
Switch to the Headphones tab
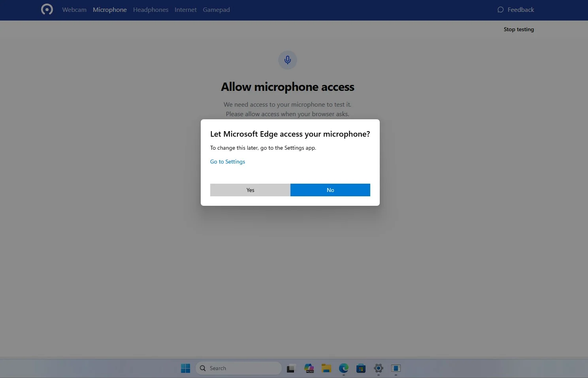coord(151,10)
